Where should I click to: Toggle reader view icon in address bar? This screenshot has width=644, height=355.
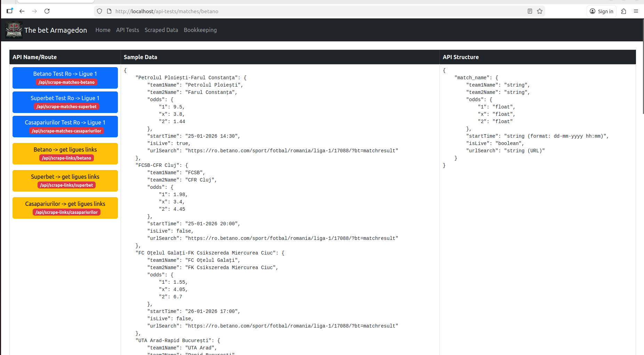[x=530, y=11]
